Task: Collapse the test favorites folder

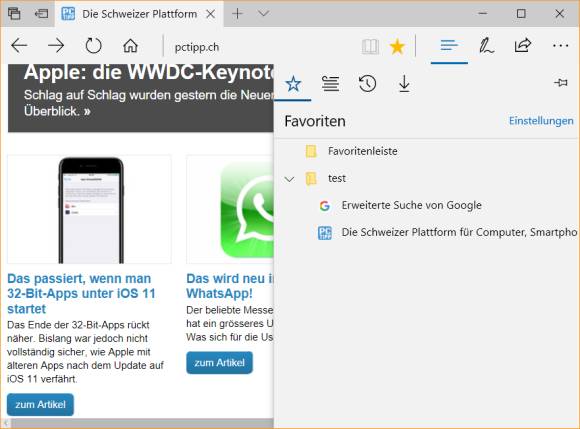Action: tap(289, 179)
